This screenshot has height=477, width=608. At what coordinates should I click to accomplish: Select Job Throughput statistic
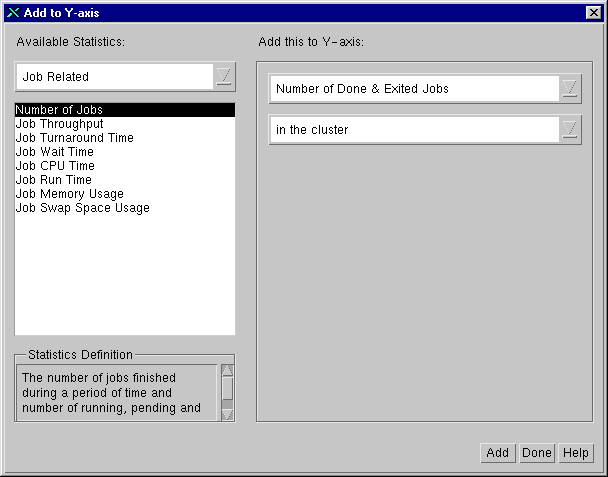pyautogui.click(x=60, y=124)
